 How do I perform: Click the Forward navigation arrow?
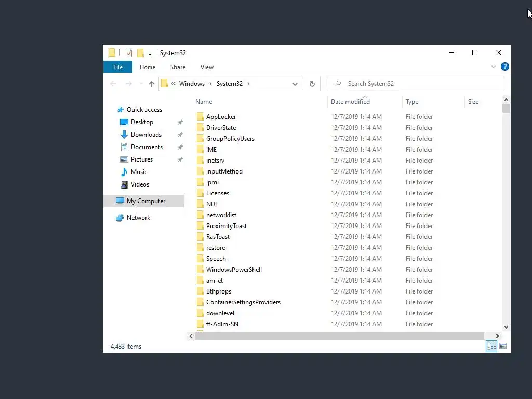[x=129, y=84]
